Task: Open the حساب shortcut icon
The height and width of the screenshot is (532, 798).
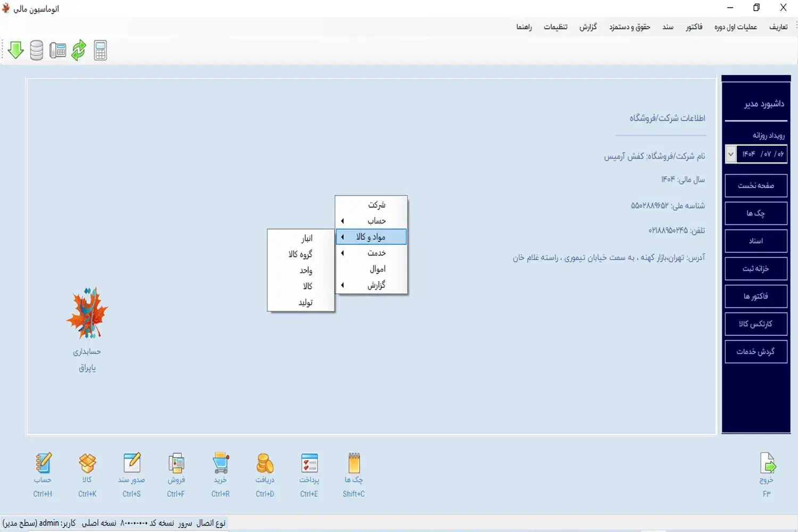Action: pyautogui.click(x=43, y=463)
